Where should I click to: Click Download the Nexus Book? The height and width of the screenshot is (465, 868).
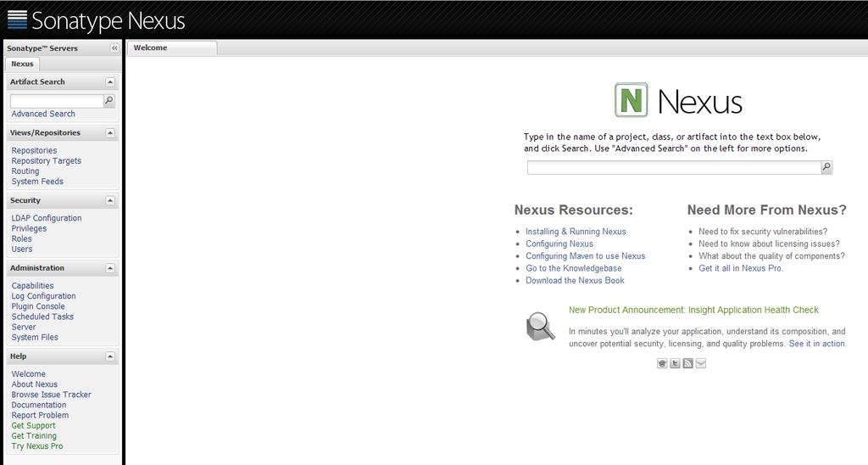tap(575, 280)
